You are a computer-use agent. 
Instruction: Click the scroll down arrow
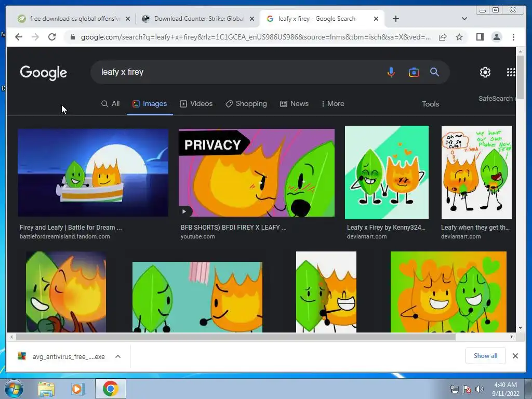click(520, 328)
